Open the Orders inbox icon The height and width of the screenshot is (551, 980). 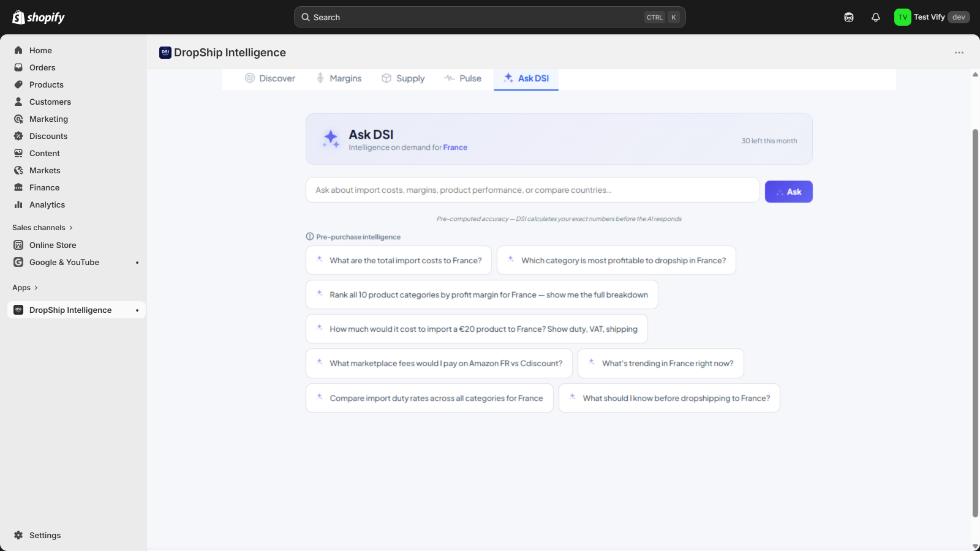[x=18, y=67]
